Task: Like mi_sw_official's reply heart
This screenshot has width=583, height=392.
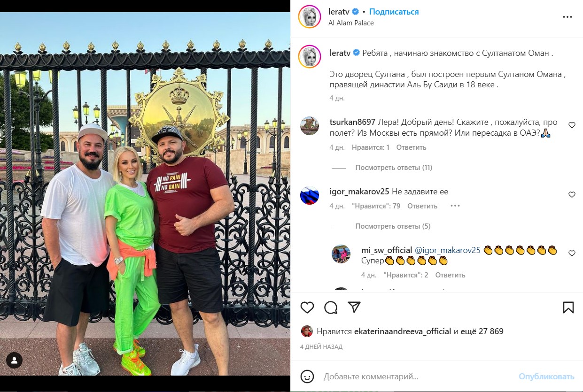Action: [x=572, y=253]
